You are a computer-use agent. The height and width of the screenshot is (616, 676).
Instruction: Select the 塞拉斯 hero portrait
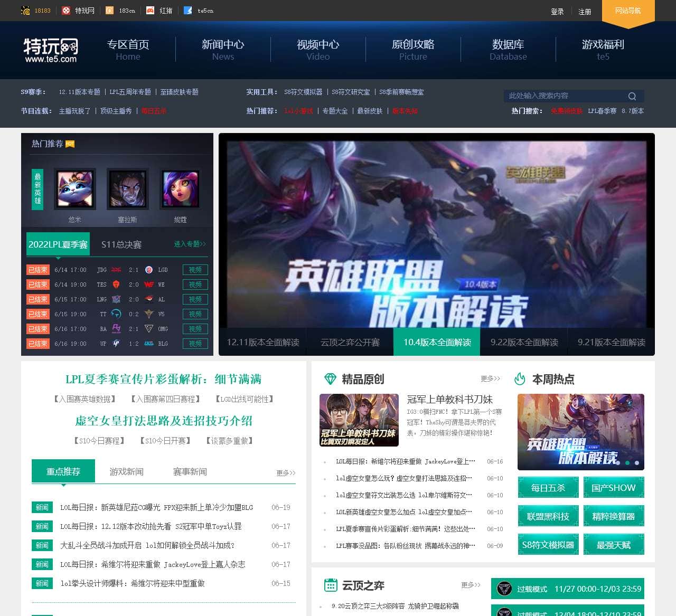pos(128,189)
